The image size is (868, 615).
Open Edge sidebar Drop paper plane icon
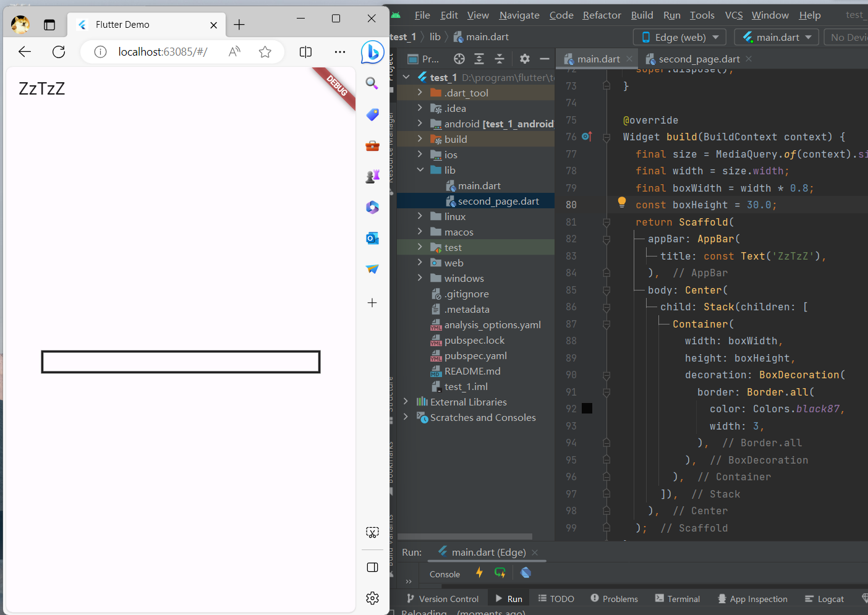(372, 269)
